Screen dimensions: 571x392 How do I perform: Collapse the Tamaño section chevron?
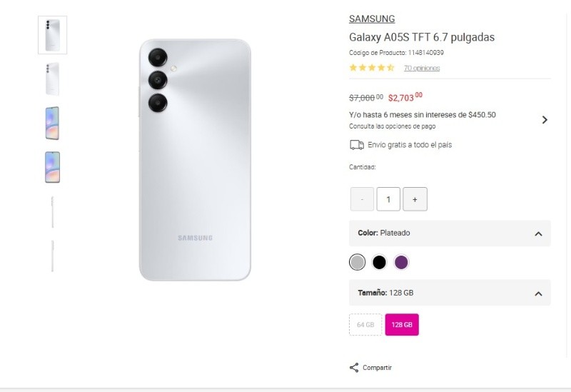point(539,293)
